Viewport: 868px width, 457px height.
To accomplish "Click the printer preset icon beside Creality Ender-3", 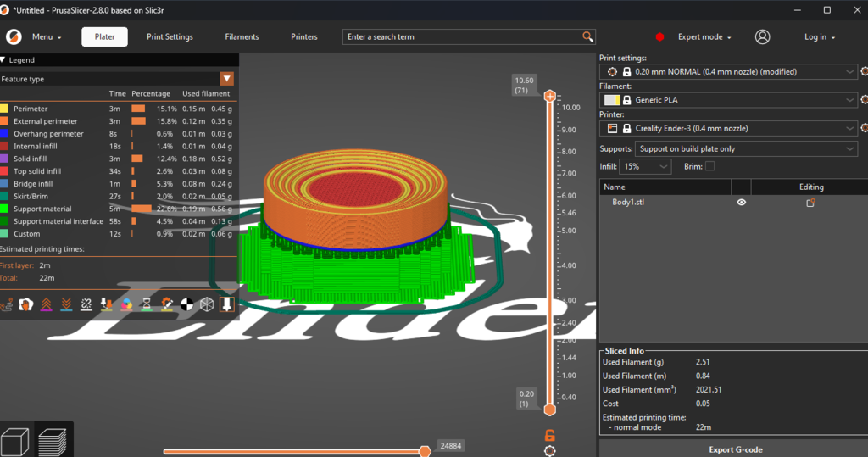I will click(x=612, y=128).
